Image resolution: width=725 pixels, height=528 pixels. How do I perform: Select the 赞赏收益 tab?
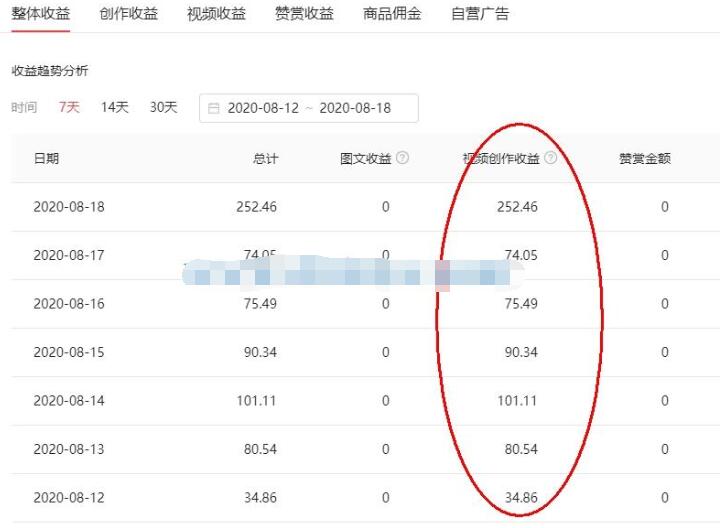[304, 14]
